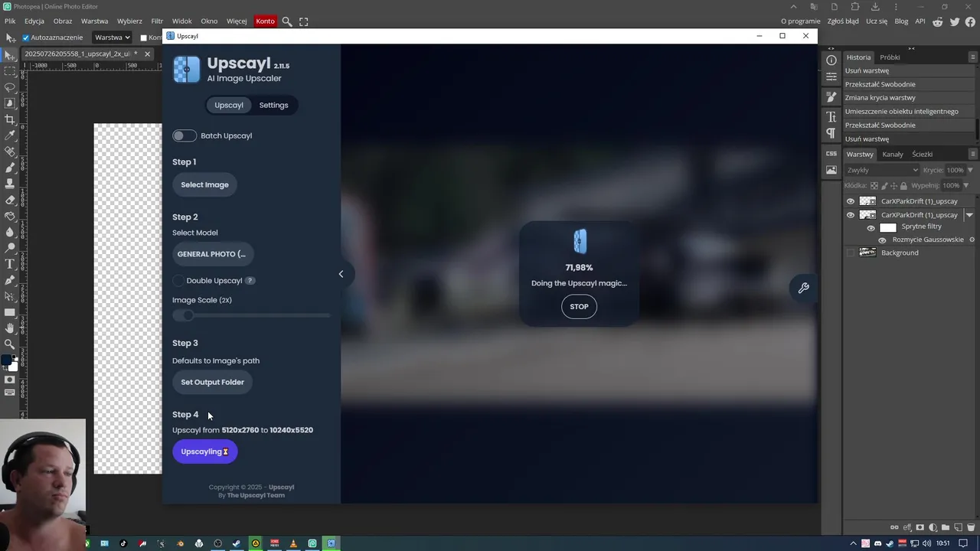Click the volume icon in system tray
The height and width of the screenshot is (551, 980).
pos(928,543)
